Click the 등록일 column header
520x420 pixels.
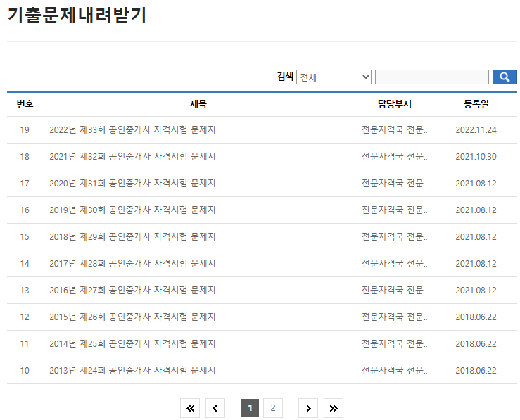(x=476, y=104)
